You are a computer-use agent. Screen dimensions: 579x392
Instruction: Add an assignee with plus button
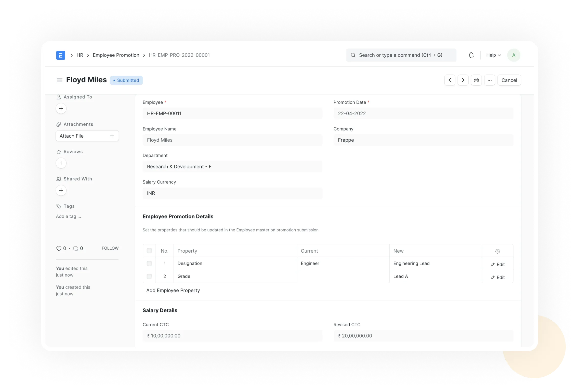[x=61, y=109]
